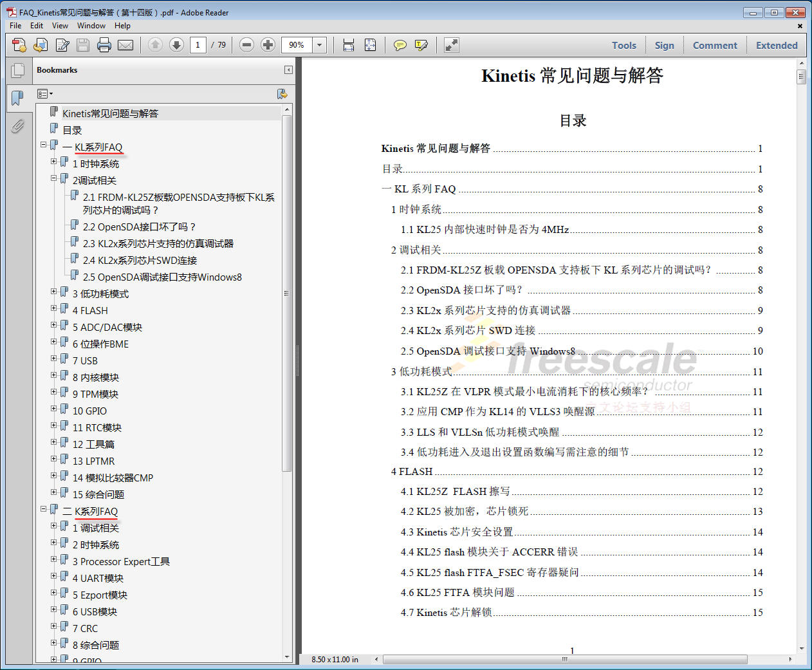Expand the 7 USB bookmark
The height and width of the screenshot is (670, 812).
coord(54,358)
